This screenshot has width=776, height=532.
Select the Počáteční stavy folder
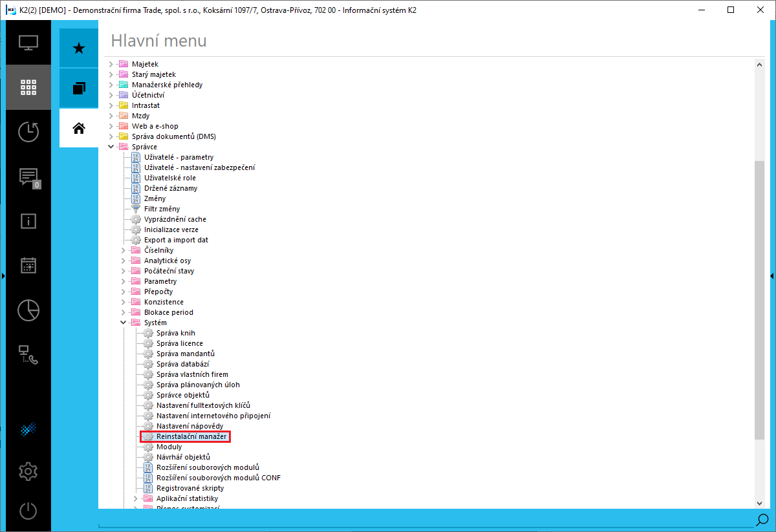point(169,271)
